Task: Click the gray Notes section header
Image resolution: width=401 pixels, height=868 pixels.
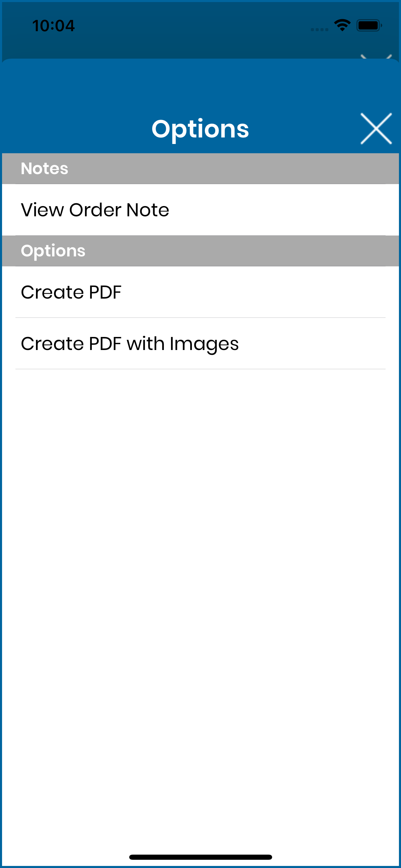Action: tap(200, 169)
